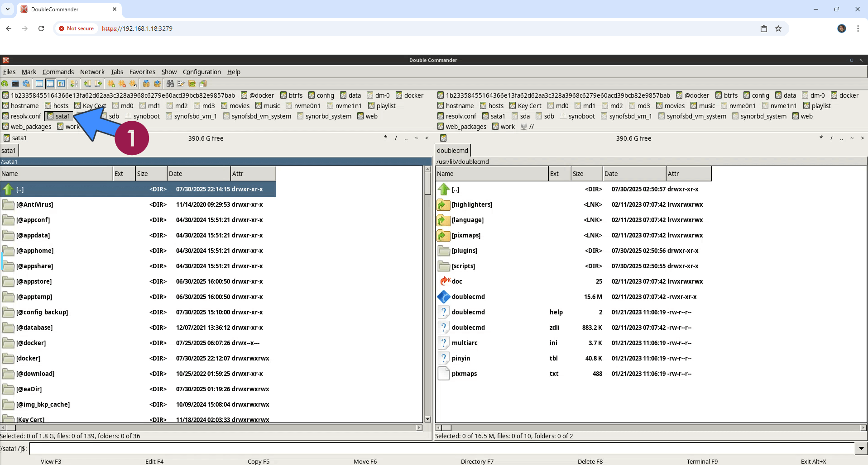868x465 pixels.
Task: Open the multi-rename tool icon
Action: point(181,84)
